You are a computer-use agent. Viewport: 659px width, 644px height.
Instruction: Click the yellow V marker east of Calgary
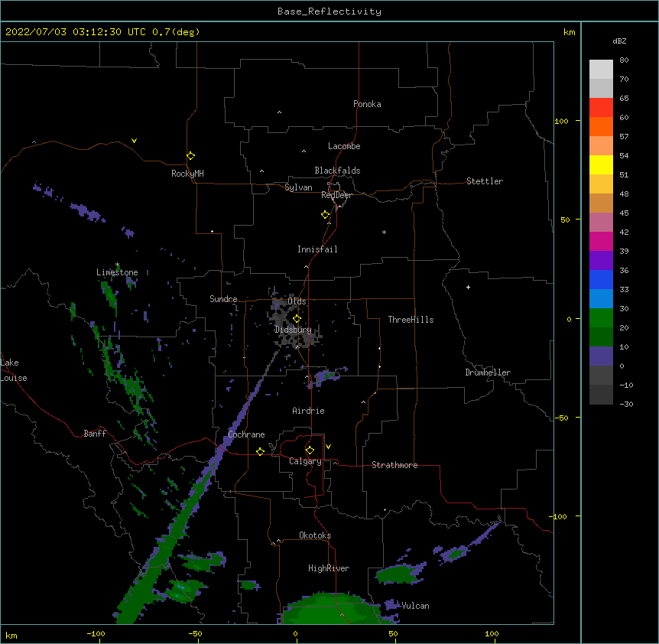(328, 447)
